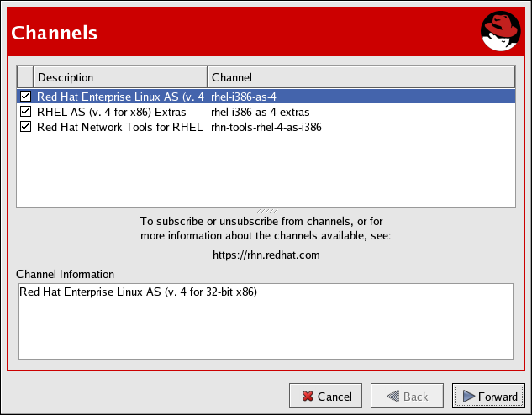Disable Red Hat Network Tools checkbox
Image resolution: width=532 pixels, height=415 pixels.
coord(25,127)
